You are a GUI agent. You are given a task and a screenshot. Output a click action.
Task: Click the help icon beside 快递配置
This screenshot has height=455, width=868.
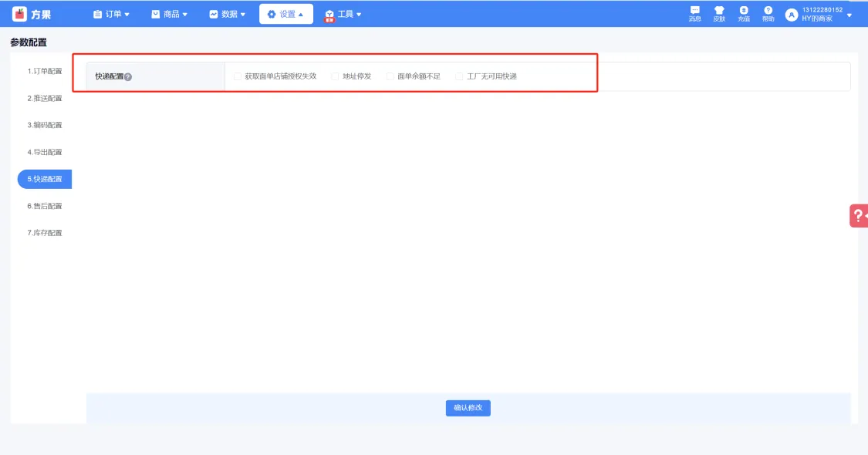(x=128, y=77)
